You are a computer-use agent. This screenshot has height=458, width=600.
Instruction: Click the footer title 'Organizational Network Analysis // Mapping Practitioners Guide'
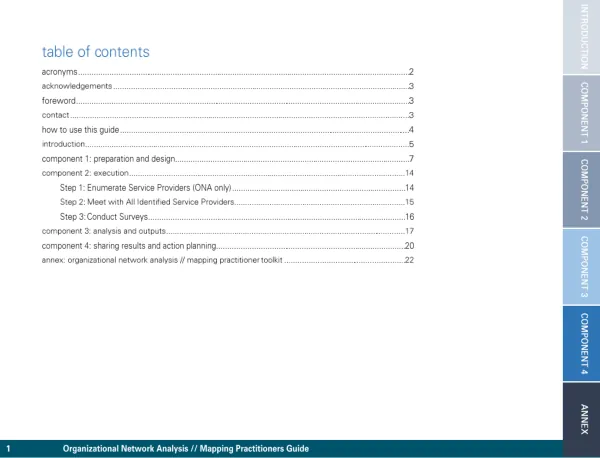[x=186, y=448]
